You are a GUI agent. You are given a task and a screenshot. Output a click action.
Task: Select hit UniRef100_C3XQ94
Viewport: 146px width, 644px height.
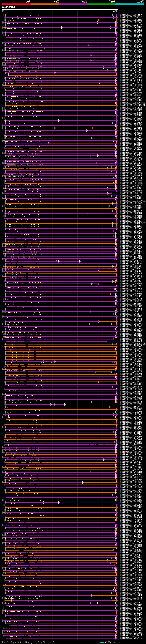[131, 374]
